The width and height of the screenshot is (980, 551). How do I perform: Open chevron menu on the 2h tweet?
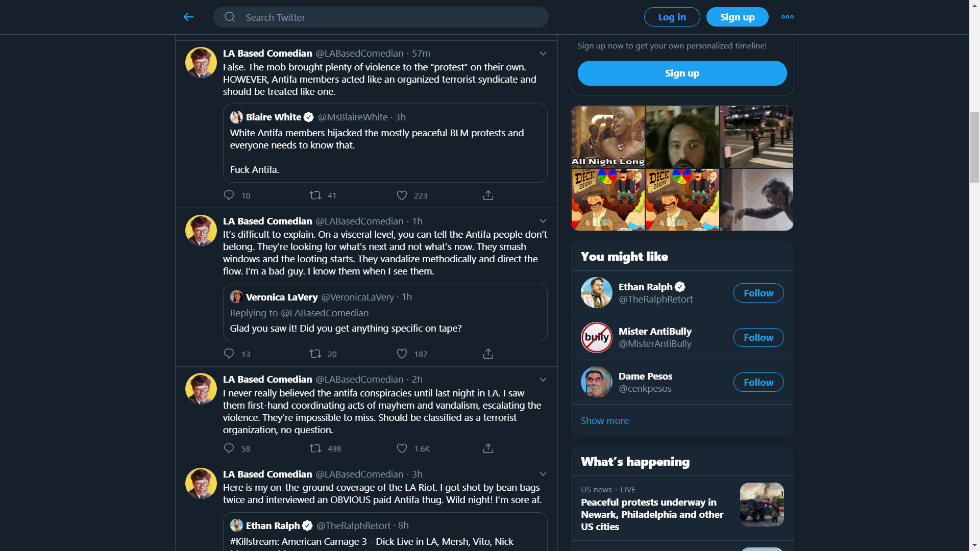pyautogui.click(x=543, y=380)
